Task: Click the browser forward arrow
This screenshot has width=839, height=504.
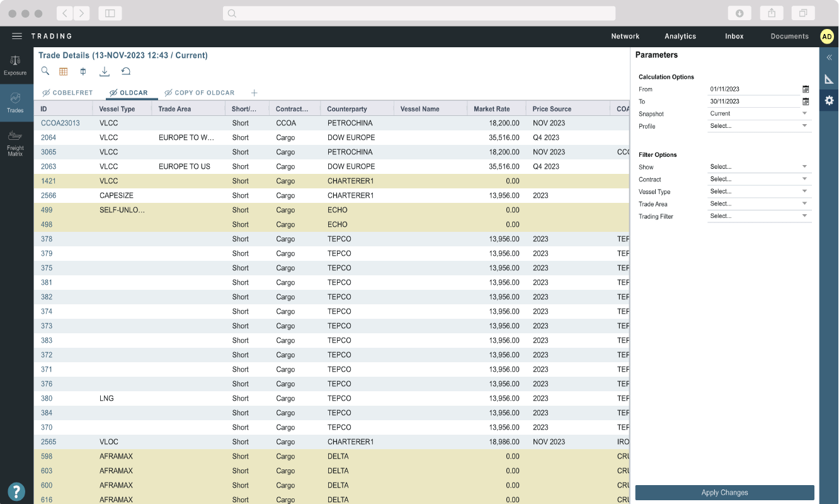Action: (x=82, y=13)
